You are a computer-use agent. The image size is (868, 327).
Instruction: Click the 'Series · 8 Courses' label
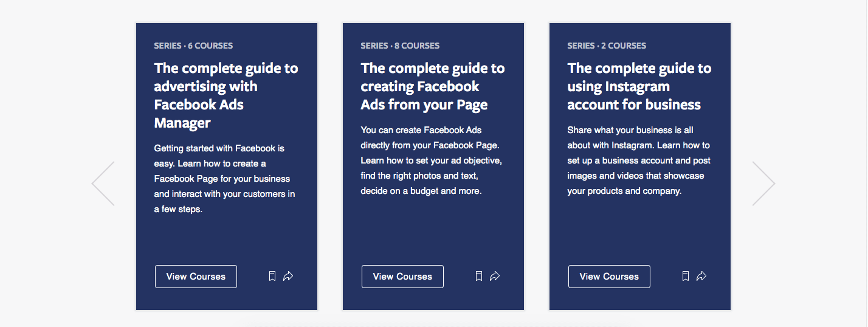click(400, 46)
